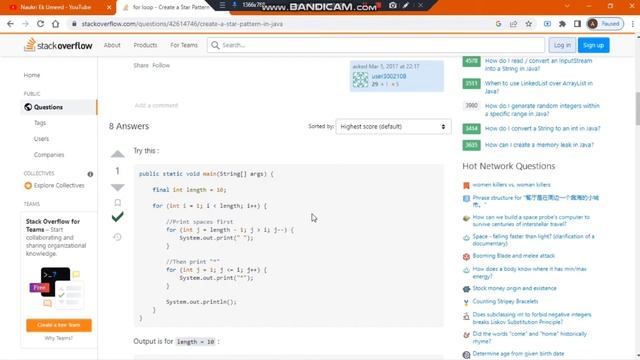Image resolution: width=640 pixels, height=360 pixels.
Task: Click the paused profile avatar button
Action: 605,24
